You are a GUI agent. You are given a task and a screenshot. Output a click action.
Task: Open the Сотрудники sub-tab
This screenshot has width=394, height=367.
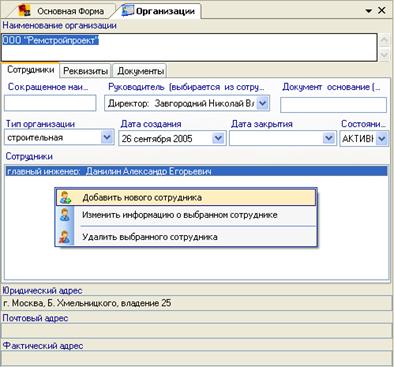[x=31, y=70]
